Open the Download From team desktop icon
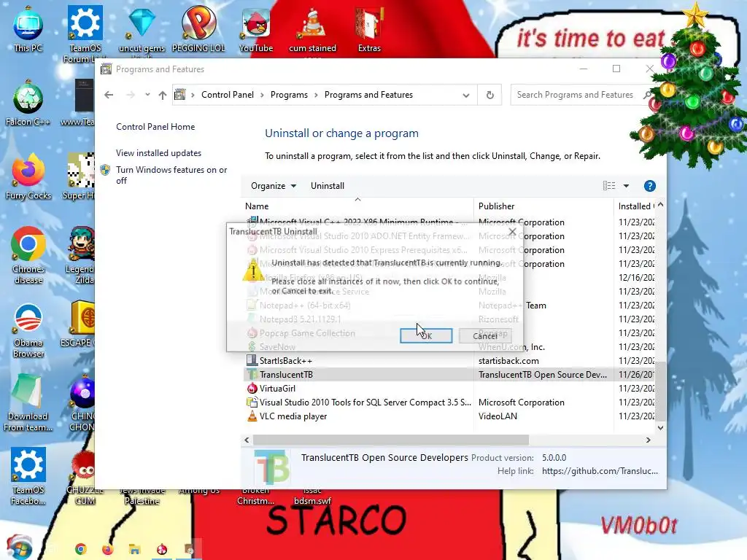The width and height of the screenshot is (747, 560). pyautogui.click(x=28, y=402)
